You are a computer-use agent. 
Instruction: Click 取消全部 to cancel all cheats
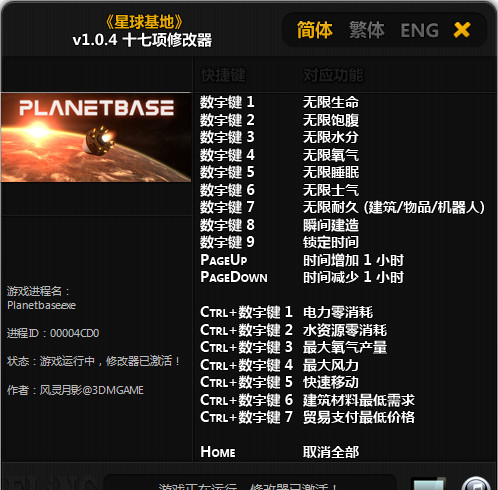[331, 452]
